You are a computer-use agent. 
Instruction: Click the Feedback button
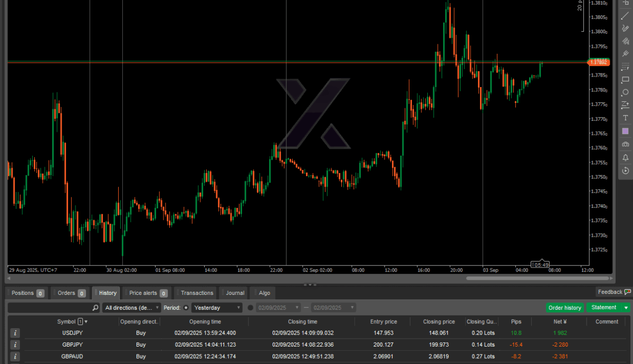click(613, 292)
